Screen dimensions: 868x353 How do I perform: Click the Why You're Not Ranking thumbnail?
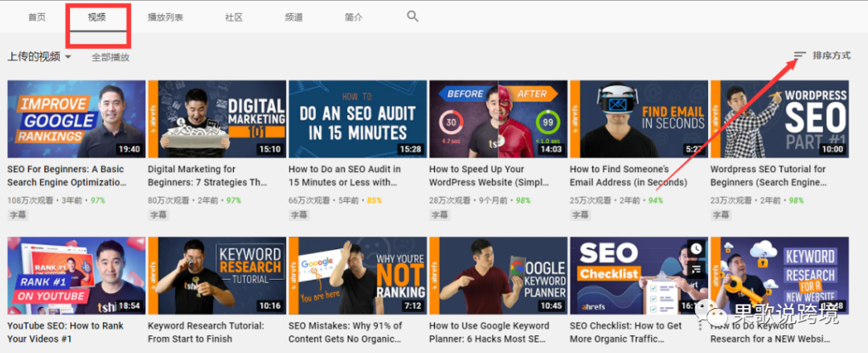[x=358, y=276]
